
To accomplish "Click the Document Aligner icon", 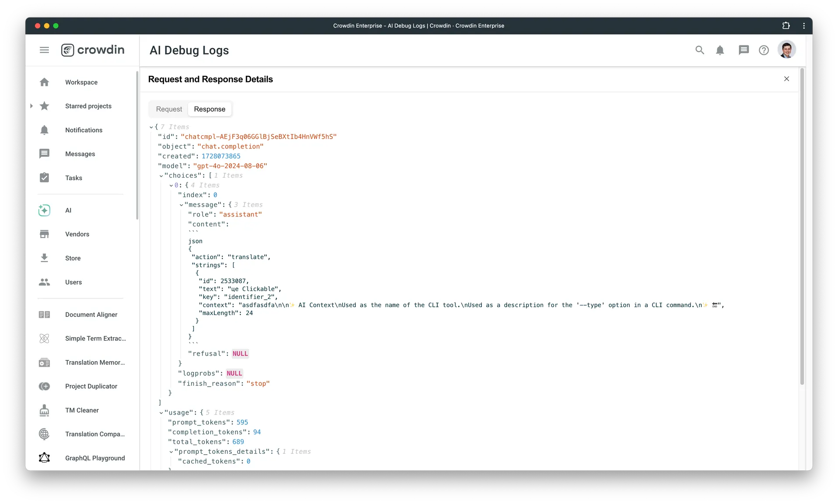I will (44, 315).
